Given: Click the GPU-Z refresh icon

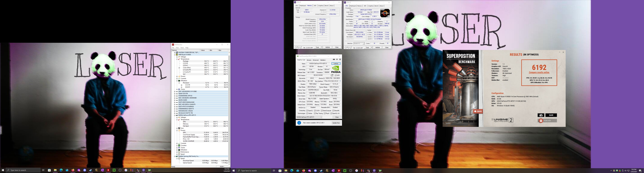Looking at the screenshot, I should click(337, 59).
